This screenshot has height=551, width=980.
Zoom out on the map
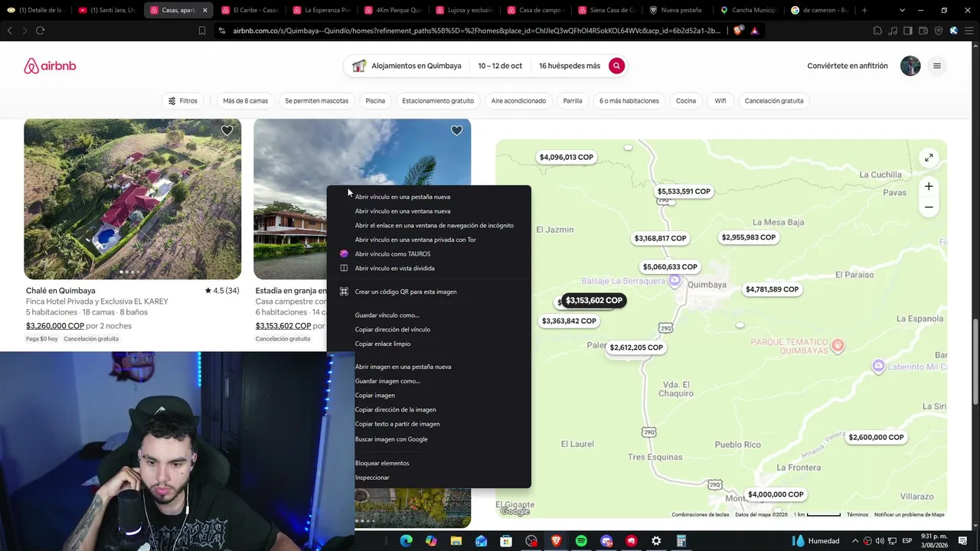[x=929, y=207]
